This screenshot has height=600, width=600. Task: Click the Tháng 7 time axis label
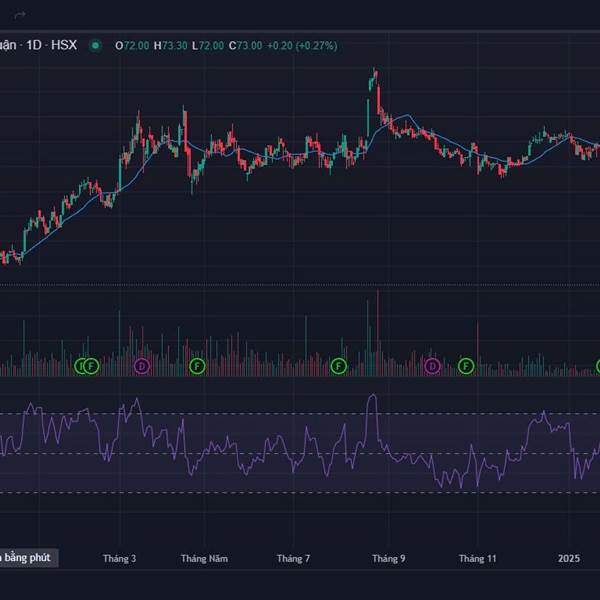[293, 559]
